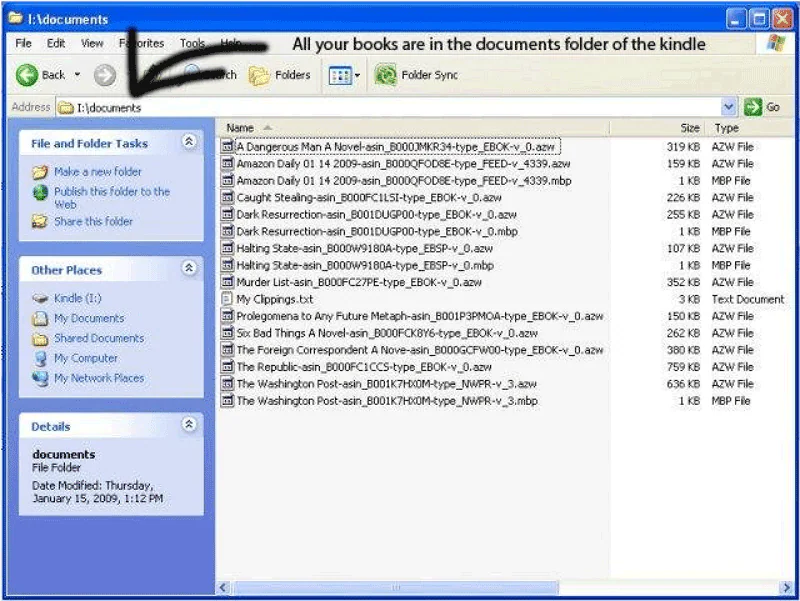Click Make a new folder link
Viewport: 800px width, 601px height.
(98, 172)
